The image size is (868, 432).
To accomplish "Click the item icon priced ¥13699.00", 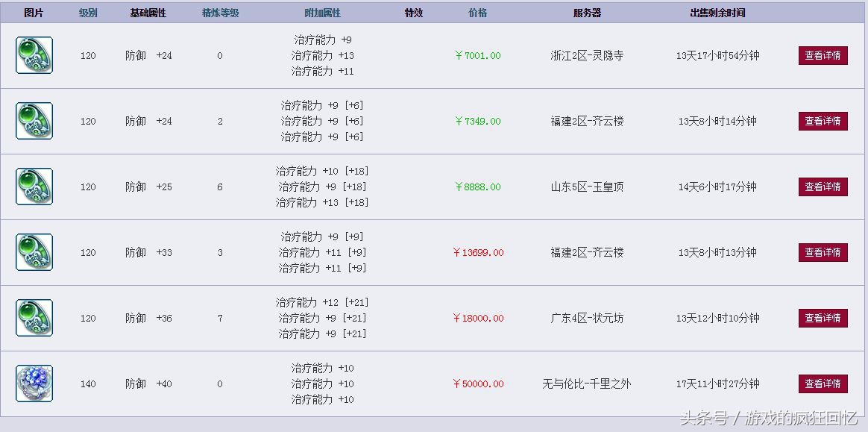I will [34, 252].
